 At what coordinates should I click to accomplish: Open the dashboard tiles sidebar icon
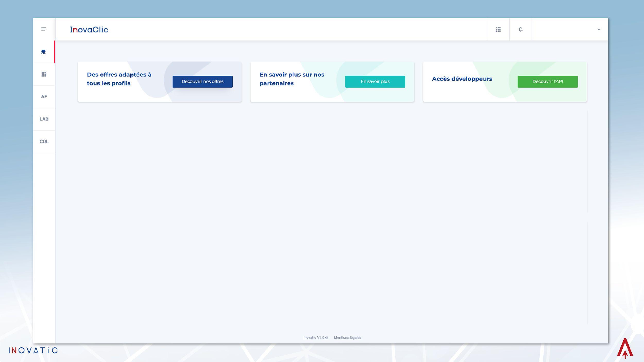[x=44, y=74]
